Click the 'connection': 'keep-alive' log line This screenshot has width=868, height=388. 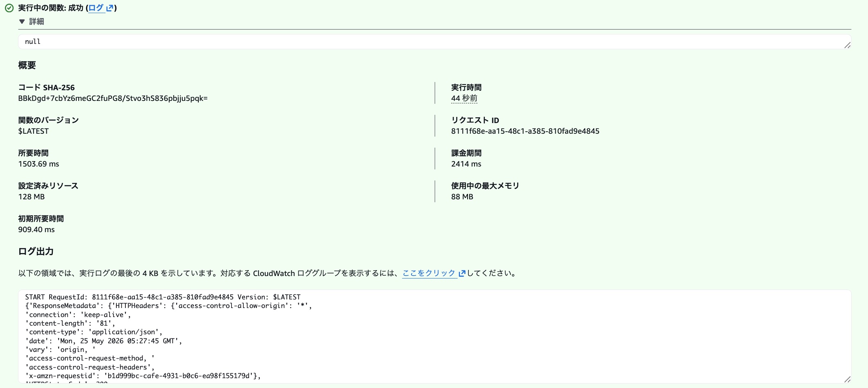(78, 315)
